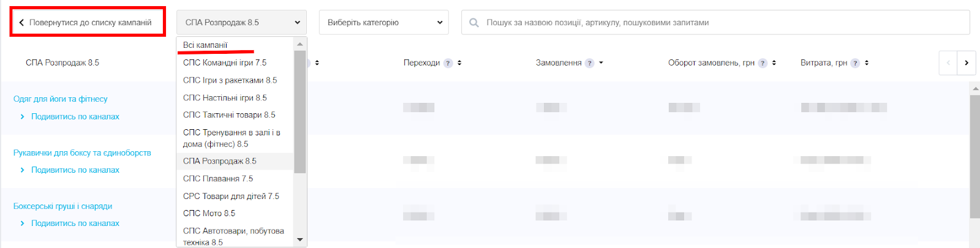
Task: Sort by Замовлення column arrow
Action: point(601,63)
